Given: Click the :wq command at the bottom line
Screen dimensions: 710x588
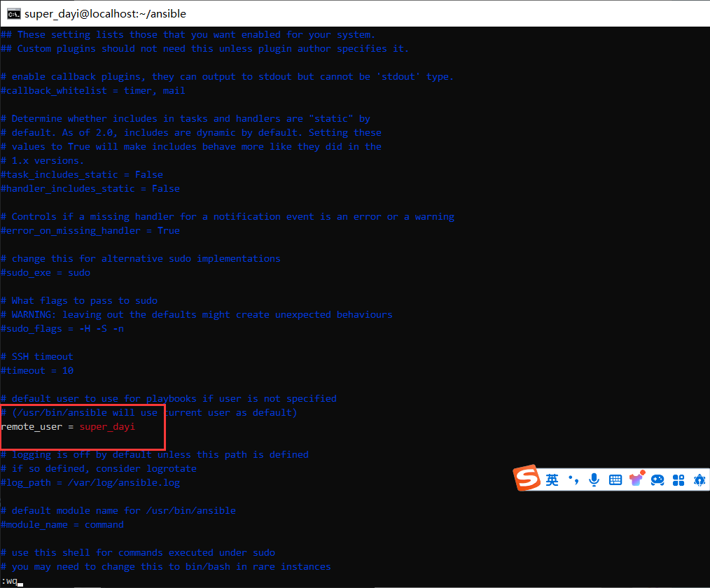Looking at the screenshot, I should pos(9,581).
